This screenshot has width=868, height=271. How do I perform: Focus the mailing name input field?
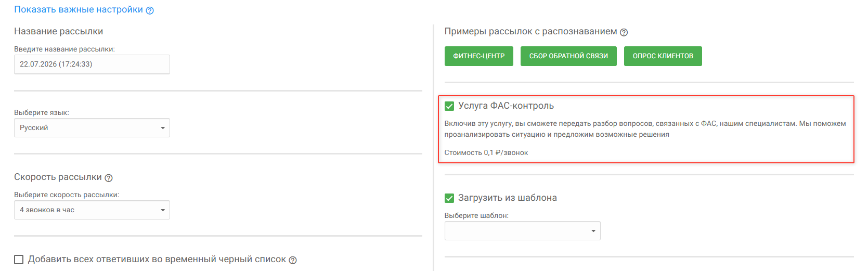pos(92,64)
